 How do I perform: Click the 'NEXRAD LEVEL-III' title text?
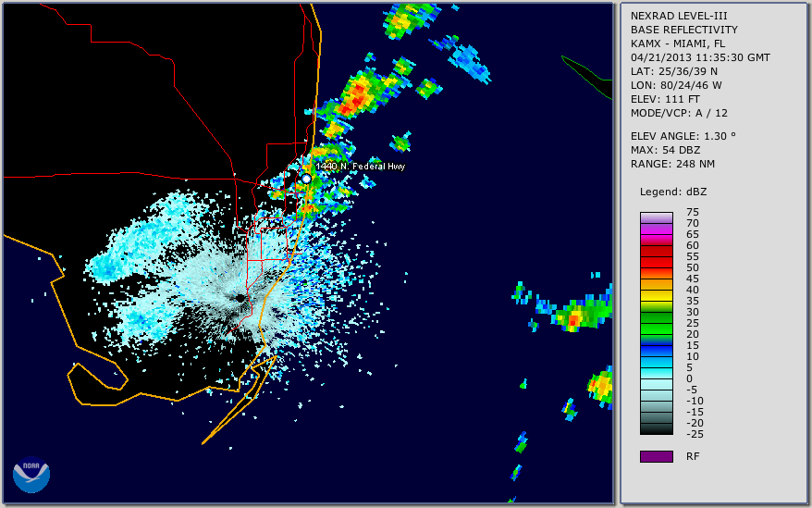679,16
